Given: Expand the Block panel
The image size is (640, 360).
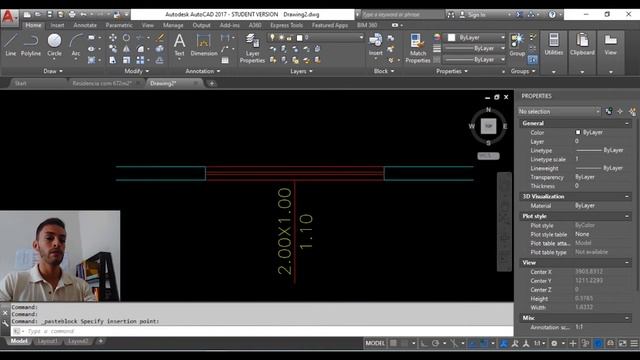Looking at the screenshot, I should [x=384, y=71].
